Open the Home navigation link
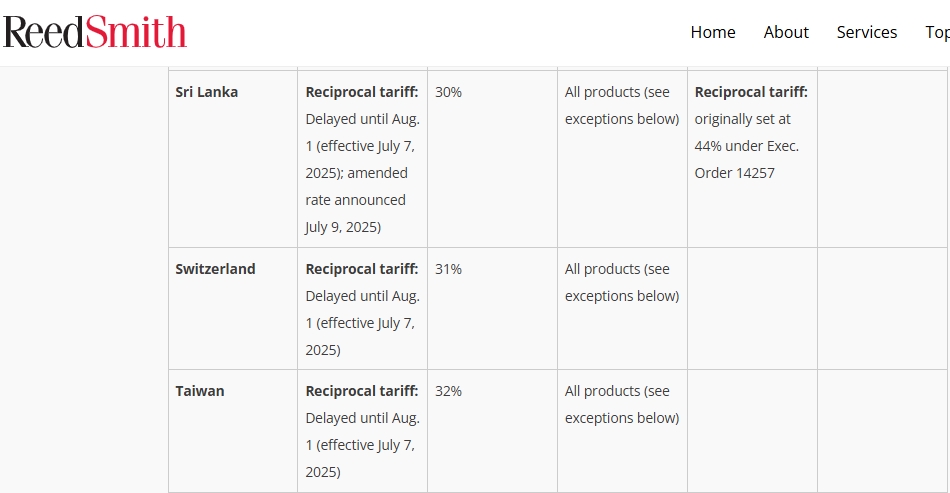The height and width of the screenshot is (493, 950). pos(713,32)
